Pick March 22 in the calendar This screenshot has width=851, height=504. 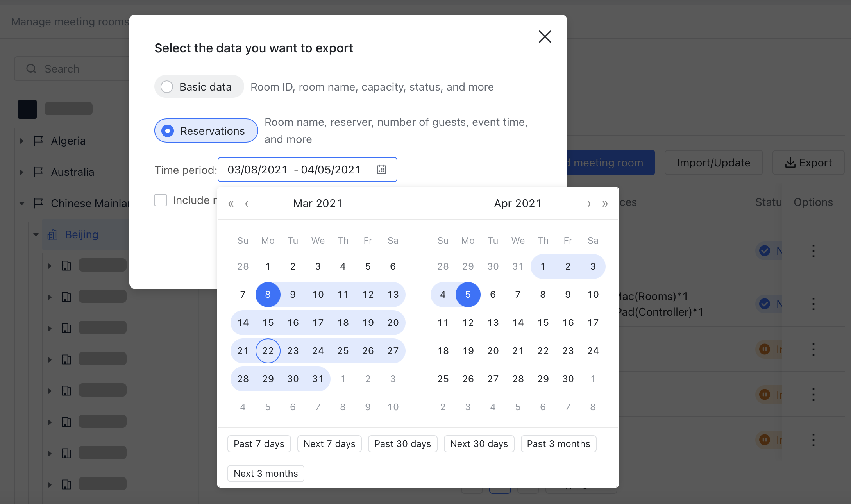coord(268,351)
